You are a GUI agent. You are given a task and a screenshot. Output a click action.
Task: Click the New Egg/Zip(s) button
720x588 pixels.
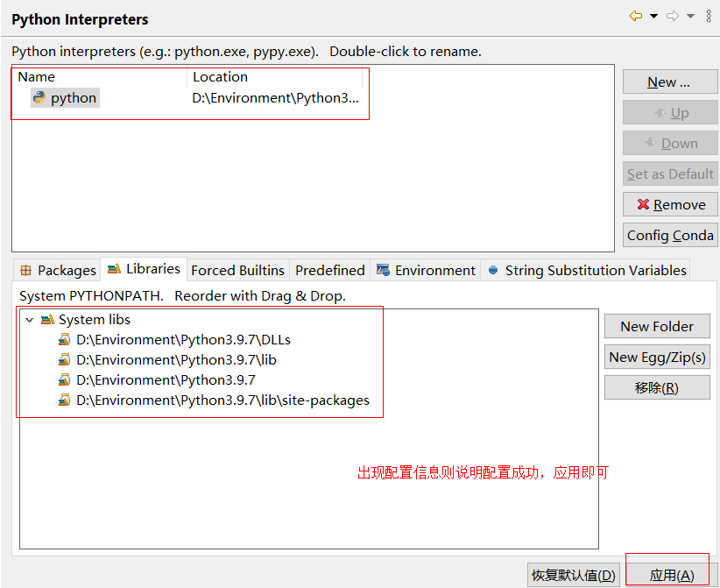[x=657, y=357]
